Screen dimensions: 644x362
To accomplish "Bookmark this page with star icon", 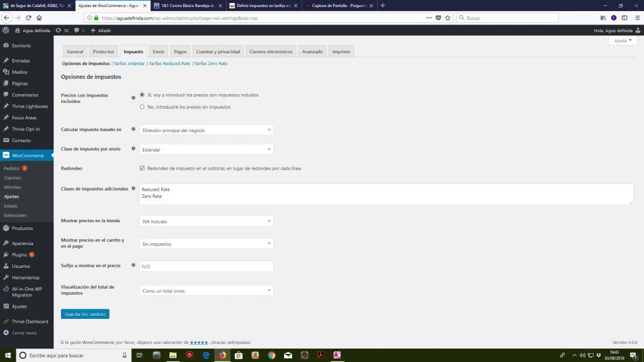I will pos(448,18).
